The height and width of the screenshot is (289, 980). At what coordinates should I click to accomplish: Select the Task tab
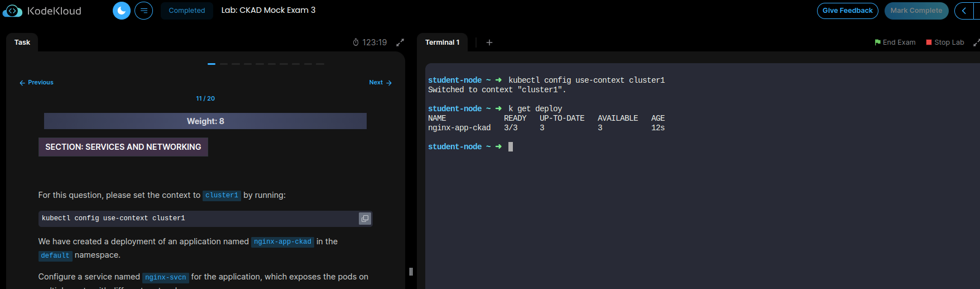click(x=22, y=42)
